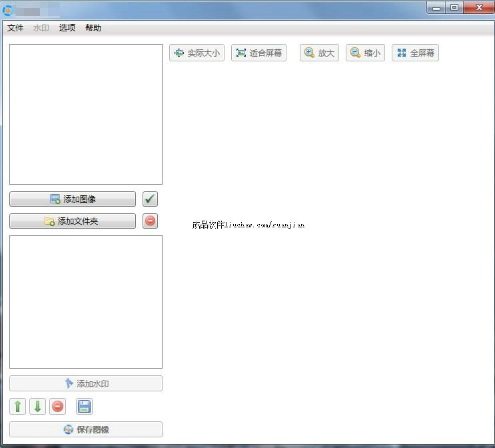Zoom out with the 缩小 button
Image resolution: width=495 pixels, height=448 pixels.
(x=365, y=53)
